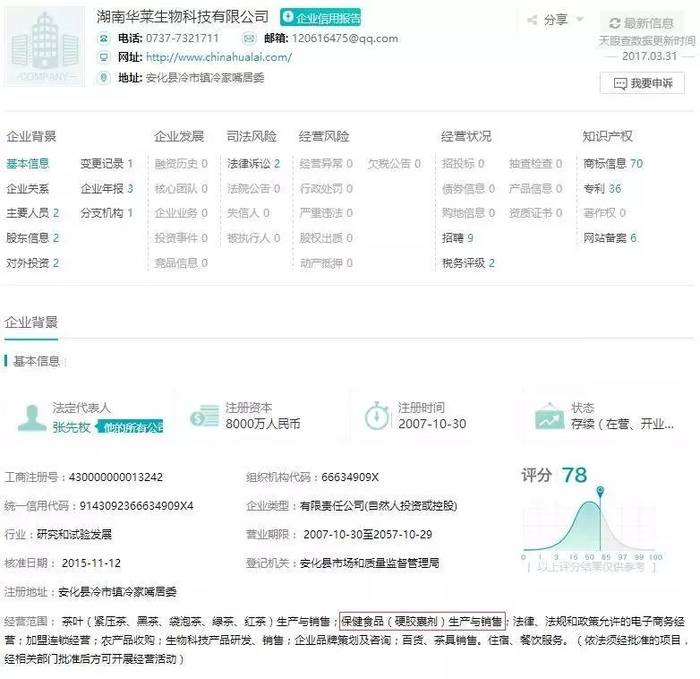Open 企业年报 3 item
This screenshot has height=679, width=700.
107,189
